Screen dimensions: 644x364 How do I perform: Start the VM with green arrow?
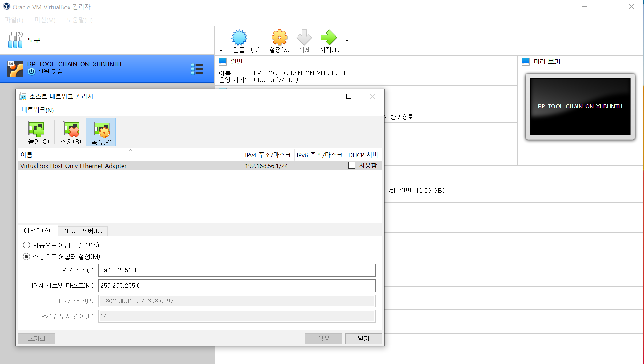pos(329,38)
